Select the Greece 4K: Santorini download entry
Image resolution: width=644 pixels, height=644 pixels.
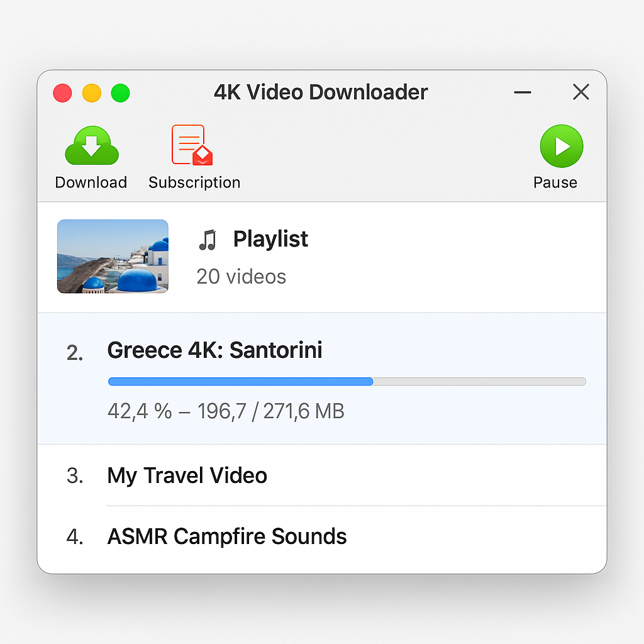[x=214, y=350]
